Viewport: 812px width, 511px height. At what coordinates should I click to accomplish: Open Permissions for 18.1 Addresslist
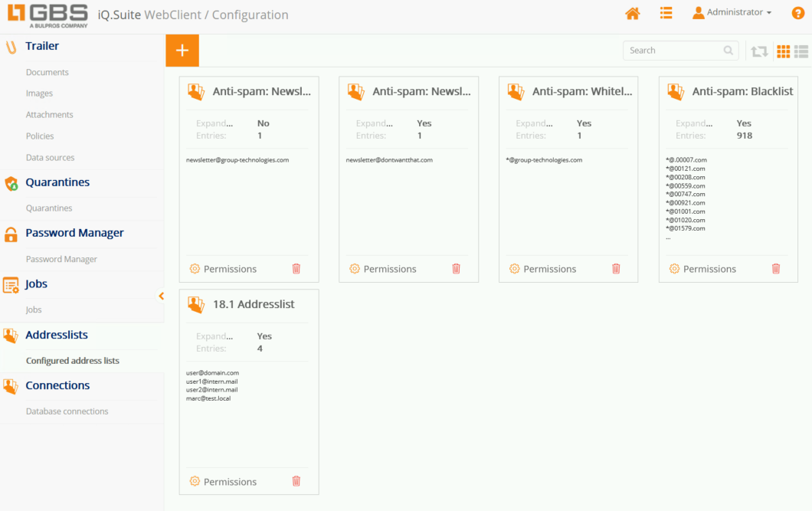(x=223, y=482)
